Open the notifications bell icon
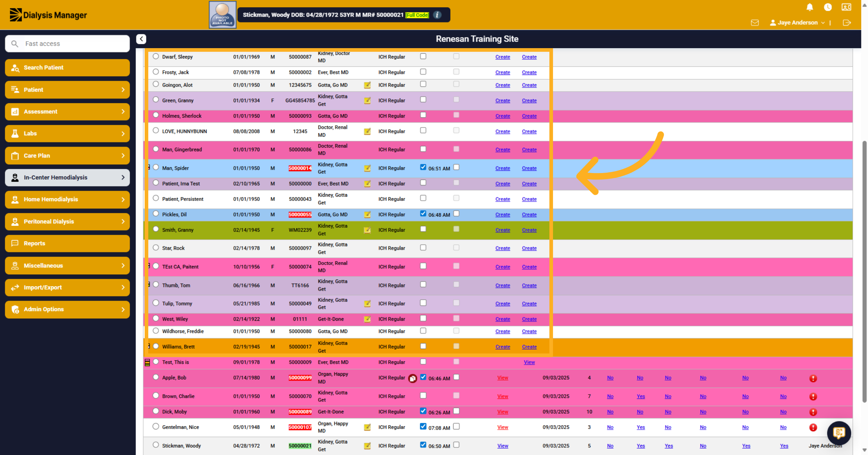868x455 pixels. click(809, 7)
